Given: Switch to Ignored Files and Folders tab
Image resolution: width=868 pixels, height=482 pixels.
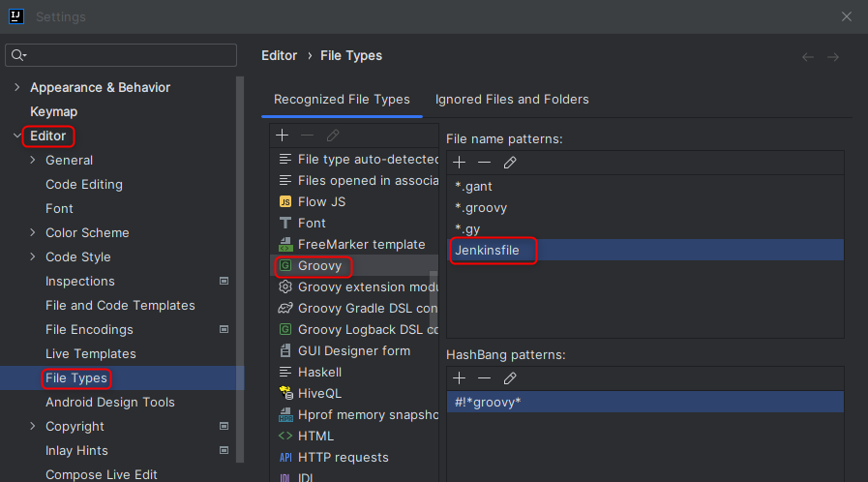Looking at the screenshot, I should click(512, 100).
